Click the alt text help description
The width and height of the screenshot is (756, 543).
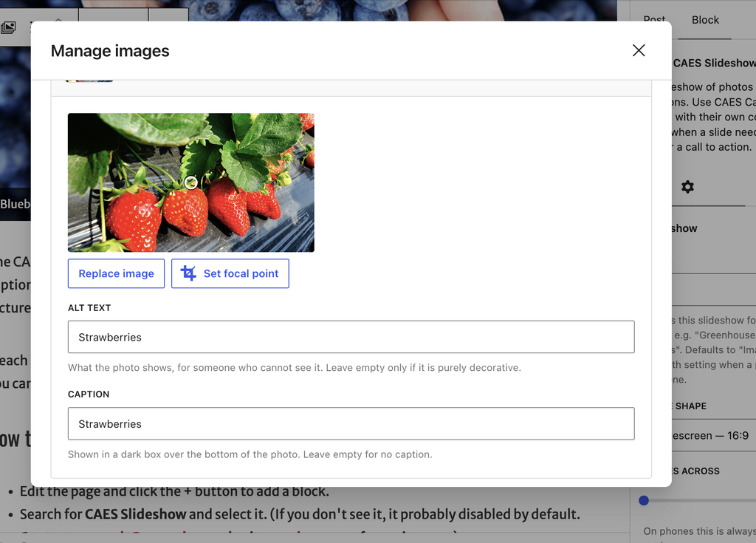click(295, 368)
